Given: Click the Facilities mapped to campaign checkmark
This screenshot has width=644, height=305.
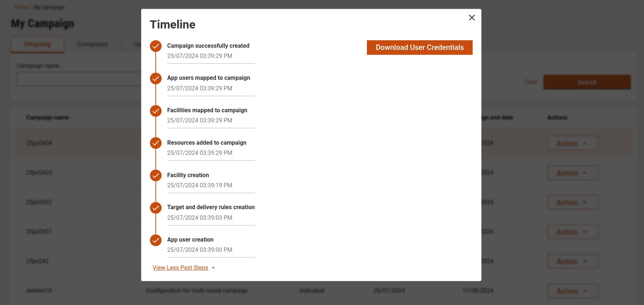Looking at the screenshot, I should coord(156,111).
